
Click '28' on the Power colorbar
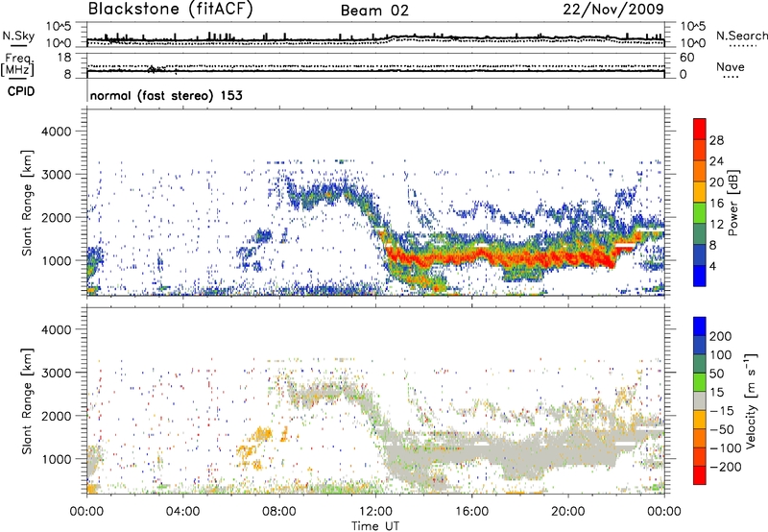pyautogui.click(x=716, y=140)
